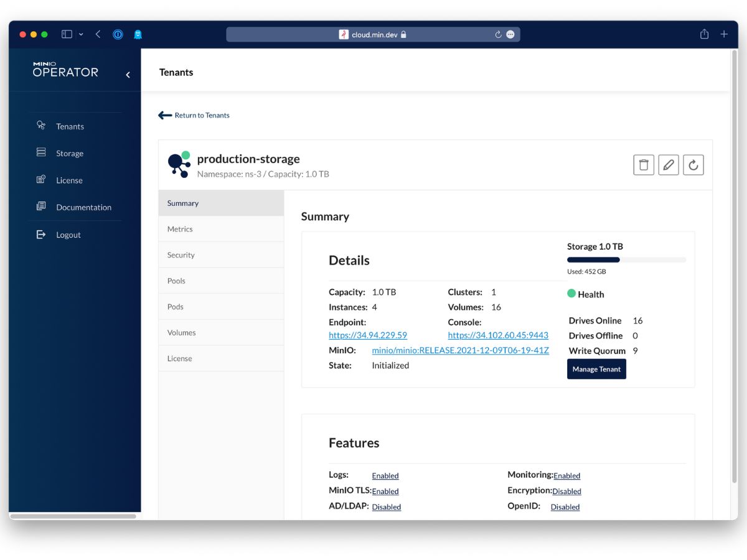The width and height of the screenshot is (747, 560).
Task: Click OpenID Disabled link
Action: pyautogui.click(x=565, y=506)
